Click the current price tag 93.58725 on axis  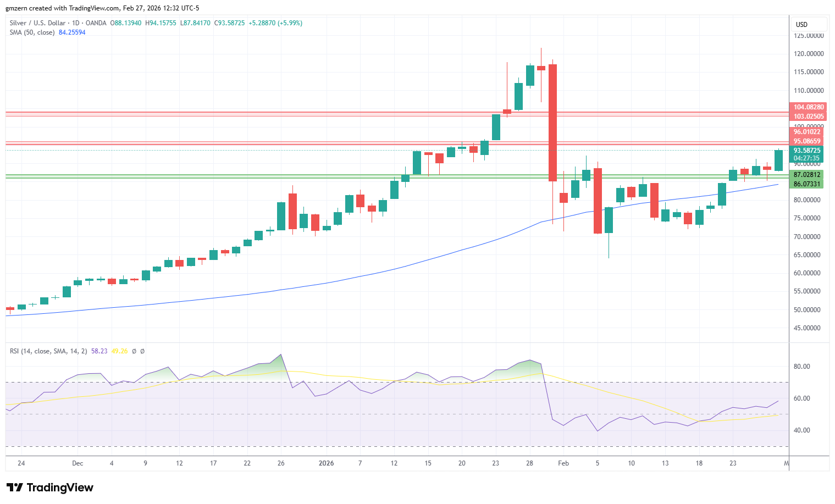807,151
